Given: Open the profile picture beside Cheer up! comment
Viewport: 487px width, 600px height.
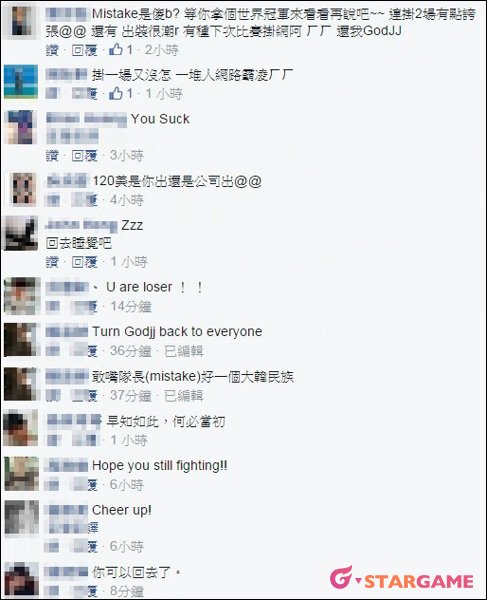Looking at the screenshot, I should (21, 518).
